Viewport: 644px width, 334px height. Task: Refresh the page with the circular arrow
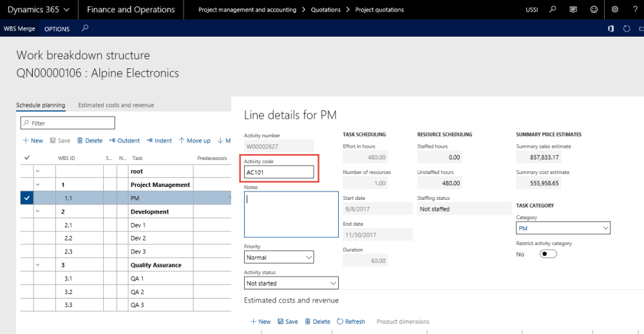pyautogui.click(x=627, y=29)
